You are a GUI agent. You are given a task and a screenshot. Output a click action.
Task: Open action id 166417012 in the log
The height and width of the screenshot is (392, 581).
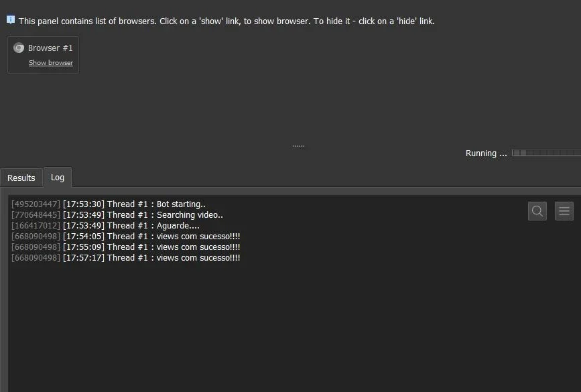point(36,226)
